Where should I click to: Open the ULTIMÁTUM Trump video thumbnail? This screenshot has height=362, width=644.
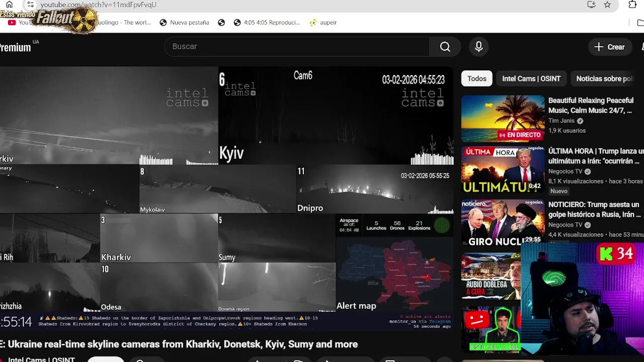[503, 169]
